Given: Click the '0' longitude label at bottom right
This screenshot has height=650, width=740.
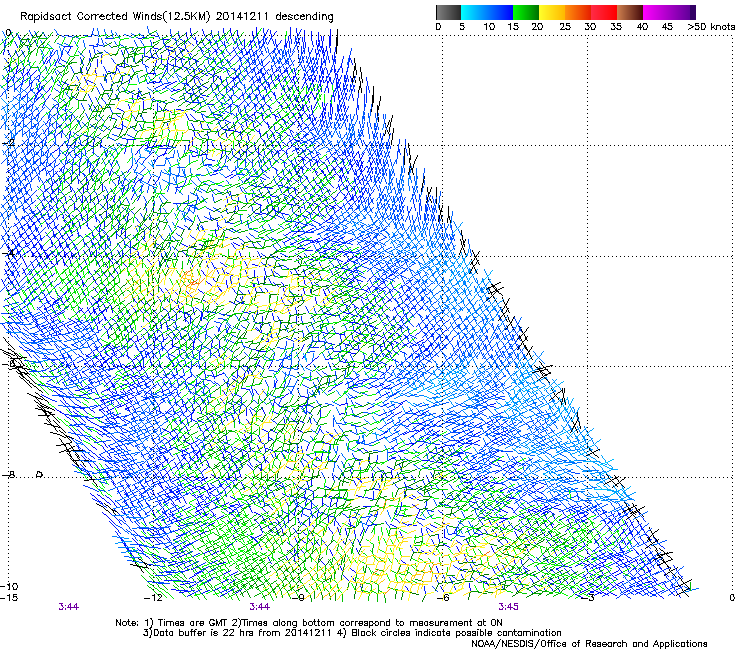Looking at the screenshot, I should [732, 598].
